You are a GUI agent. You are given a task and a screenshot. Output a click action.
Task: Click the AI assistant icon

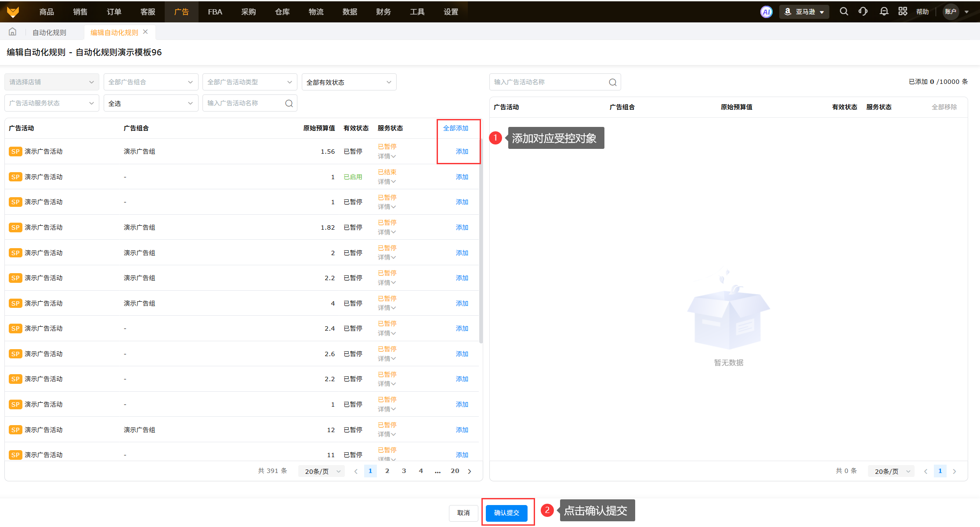pos(766,12)
